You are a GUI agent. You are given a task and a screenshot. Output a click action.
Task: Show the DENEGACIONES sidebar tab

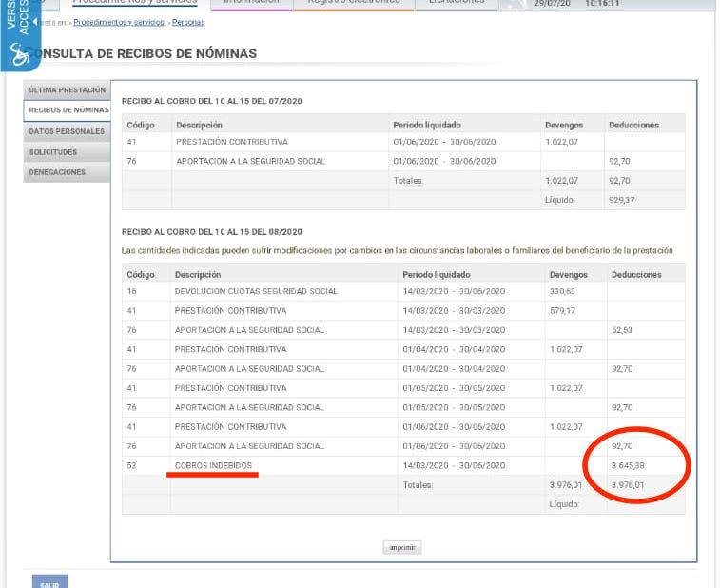[x=67, y=172]
